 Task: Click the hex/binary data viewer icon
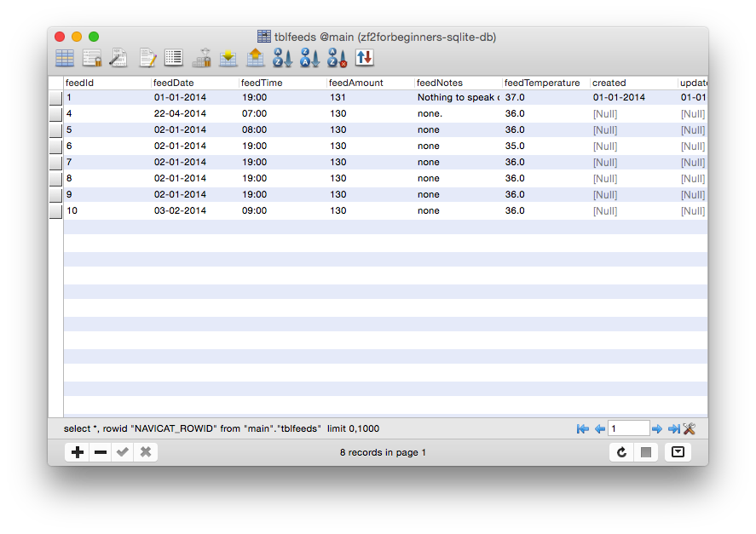(x=118, y=58)
